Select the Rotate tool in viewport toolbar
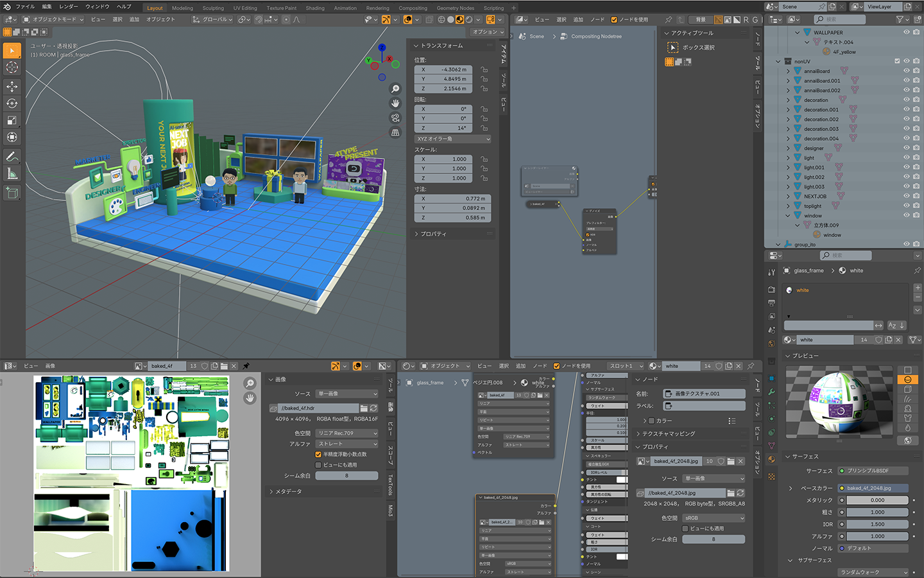Screen dimensions: 924x578 12,103
